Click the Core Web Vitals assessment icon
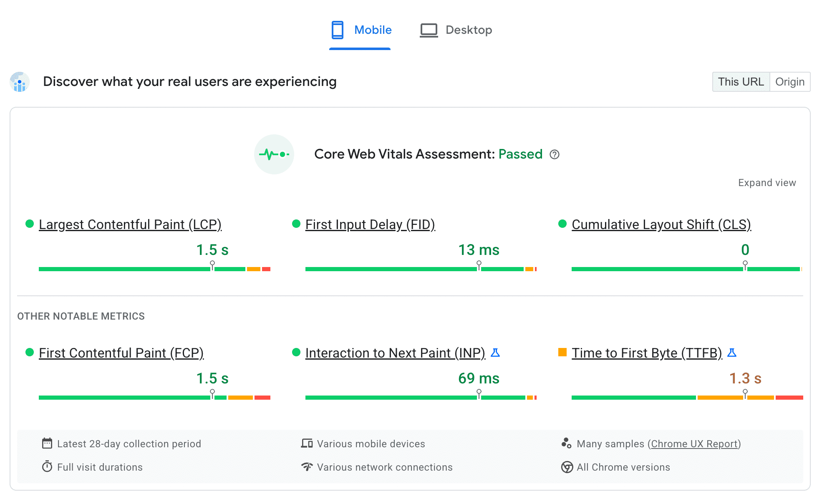 point(275,154)
